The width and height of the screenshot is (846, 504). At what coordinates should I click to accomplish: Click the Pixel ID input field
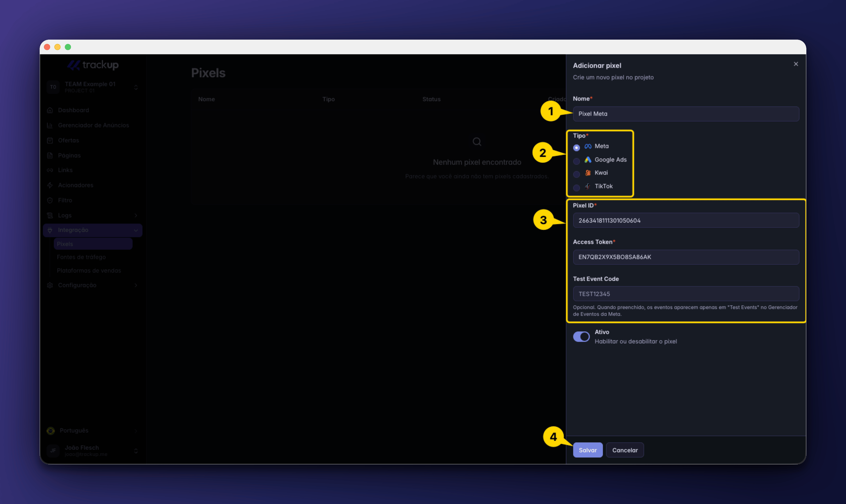point(686,220)
